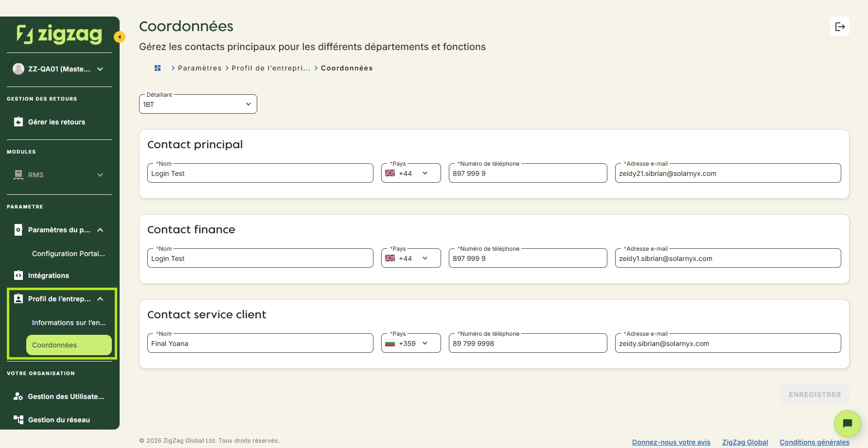Click Bulgarian flag in Contact service client
The height and width of the screenshot is (448, 868).
click(x=390, y=344)
